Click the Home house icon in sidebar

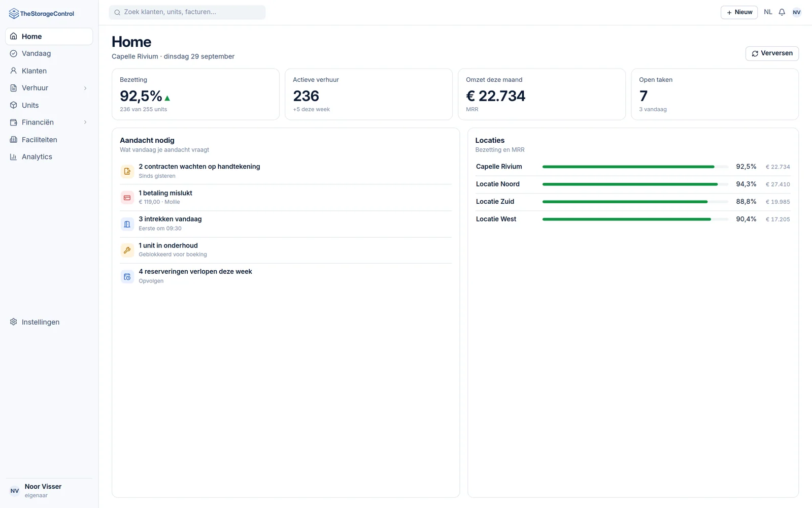pyautogui.click(x=14, y=37)
